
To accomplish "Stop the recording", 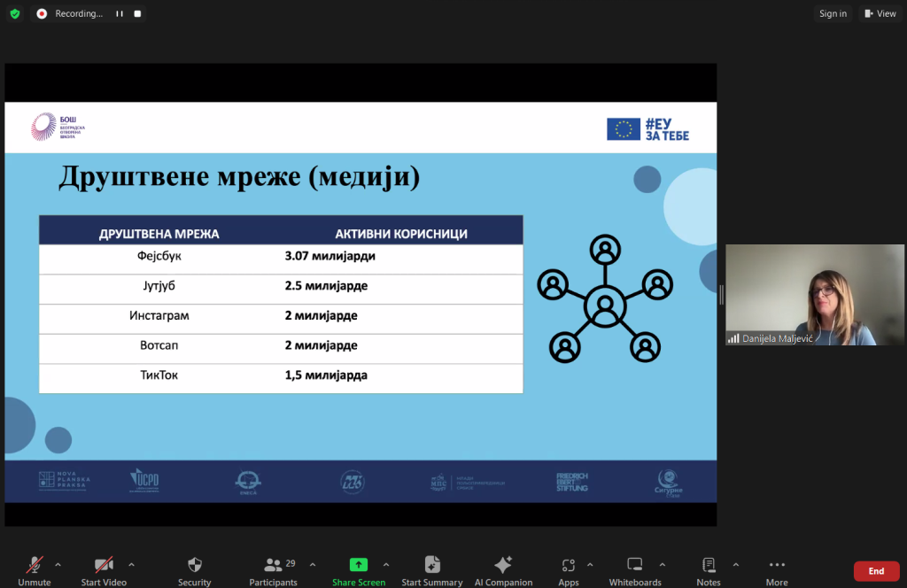I will point(137,13).
